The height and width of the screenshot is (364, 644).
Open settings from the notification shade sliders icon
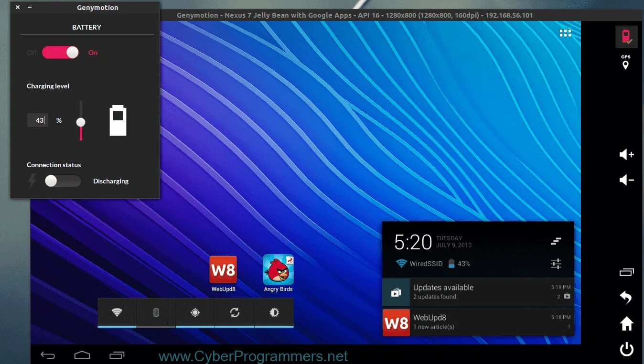[x=556, y=263]
